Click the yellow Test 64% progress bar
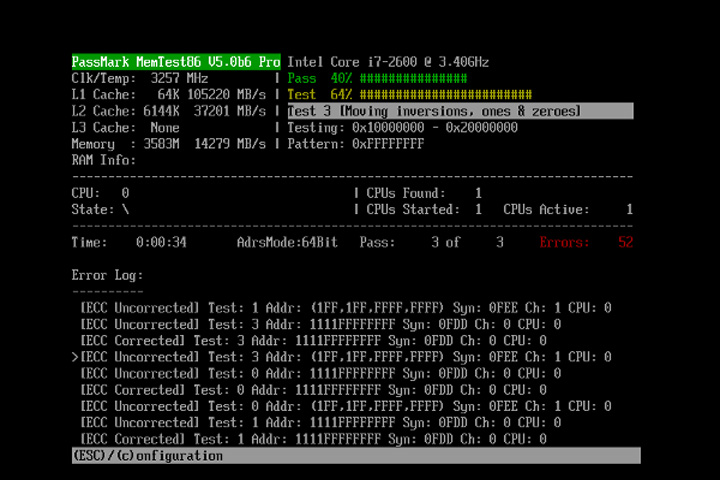 click(x=410, y=95)
